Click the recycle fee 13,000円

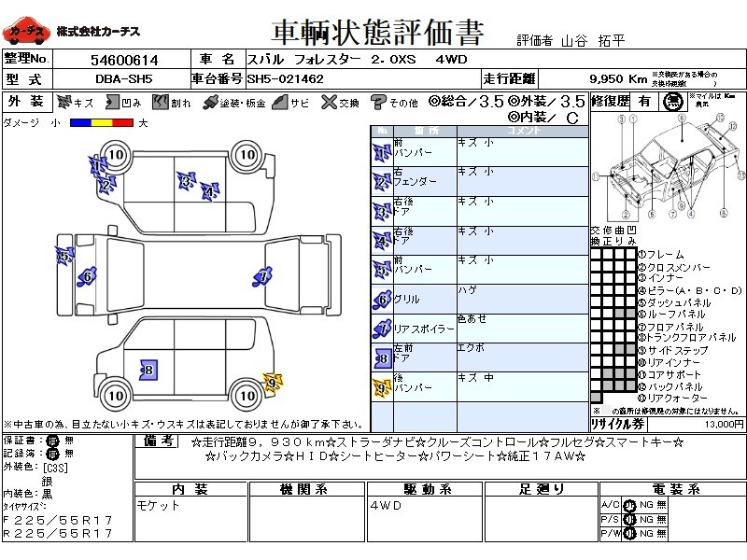[725, 424]
